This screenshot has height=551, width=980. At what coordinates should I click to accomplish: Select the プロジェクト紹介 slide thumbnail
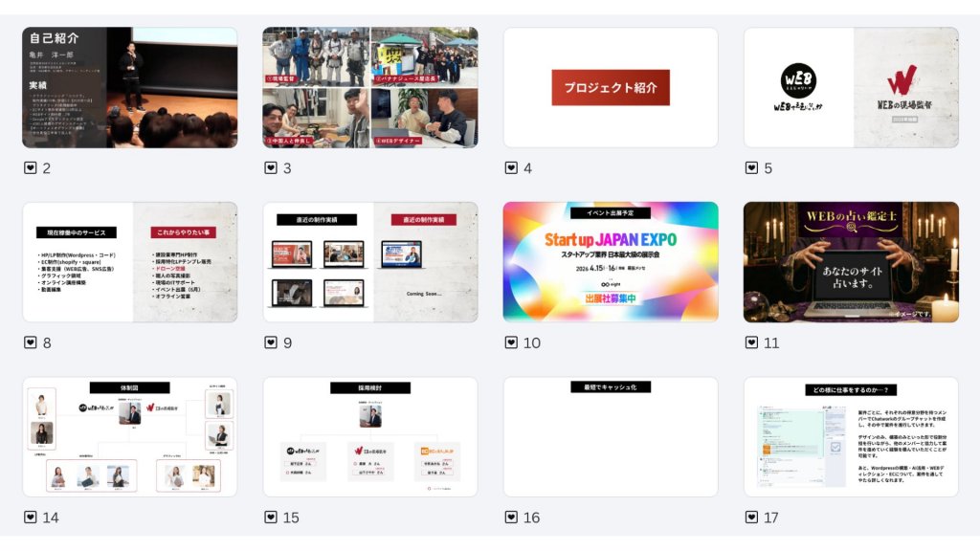(611, 87)
